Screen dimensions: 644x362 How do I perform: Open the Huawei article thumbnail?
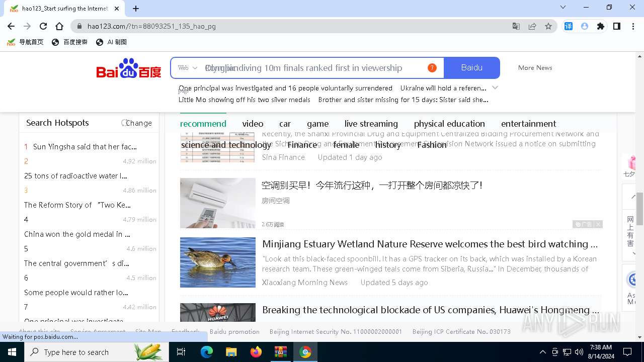[x=218, y=312]
